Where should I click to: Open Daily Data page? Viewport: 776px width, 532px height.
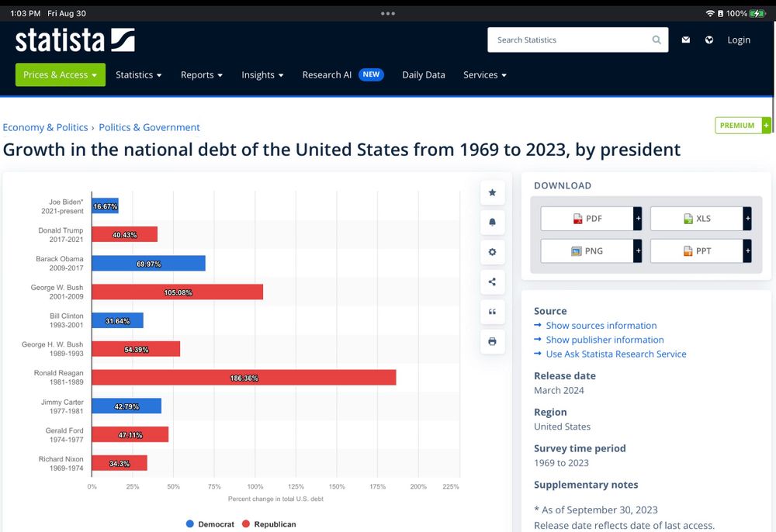pyautogui.click(x=424, y=74)
